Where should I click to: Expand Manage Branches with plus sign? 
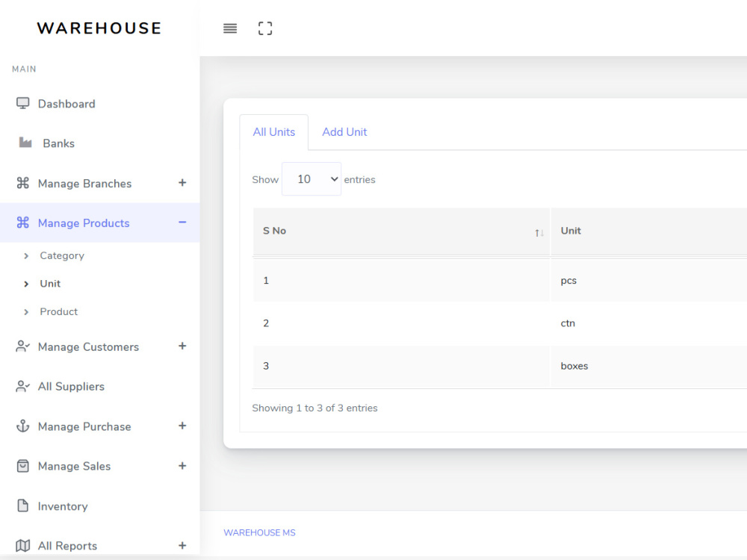tap(182, 182)
